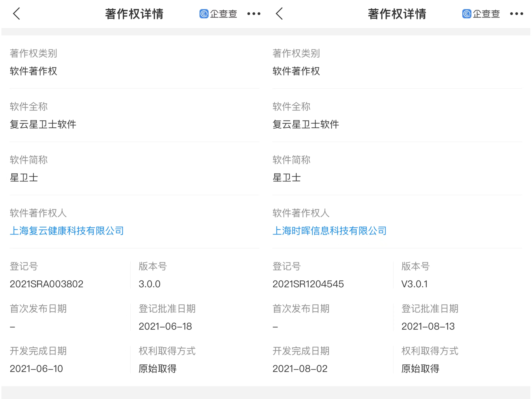532x399 pixels.
Task: Select short name 星卫士 in left panel
Action: pyautogui.click(x=24, y=178)
